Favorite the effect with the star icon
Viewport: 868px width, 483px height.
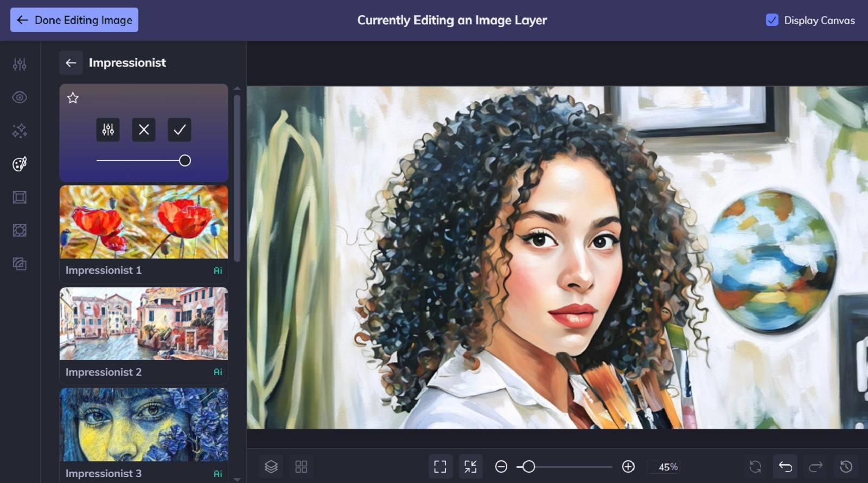click(73, 98)
